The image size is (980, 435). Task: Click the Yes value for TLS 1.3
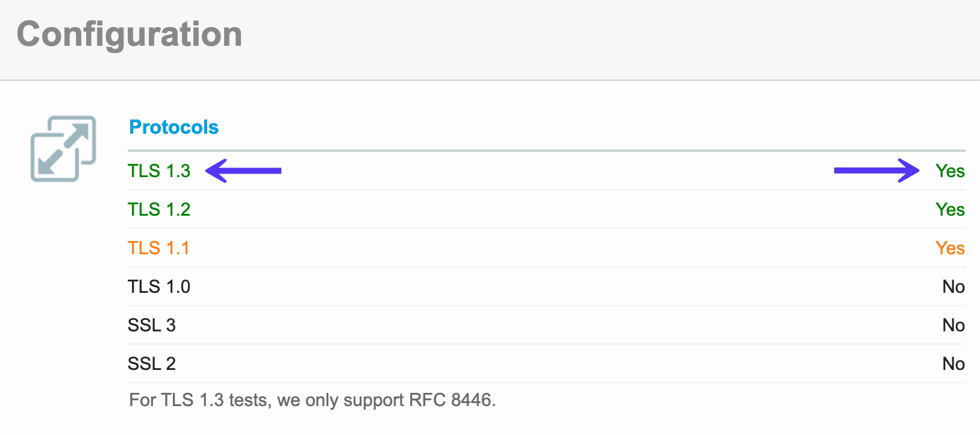[950, 171]
